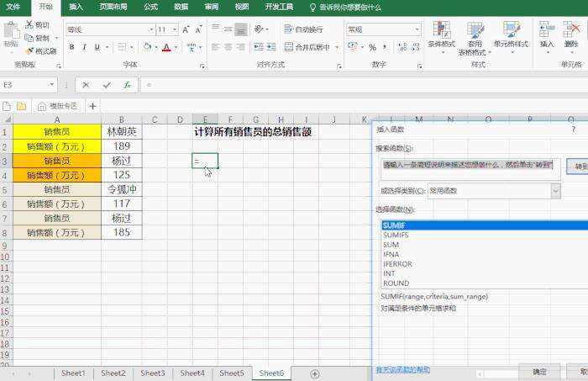
Task: Click the percent style icon
Action: click(x=372, y=47)
